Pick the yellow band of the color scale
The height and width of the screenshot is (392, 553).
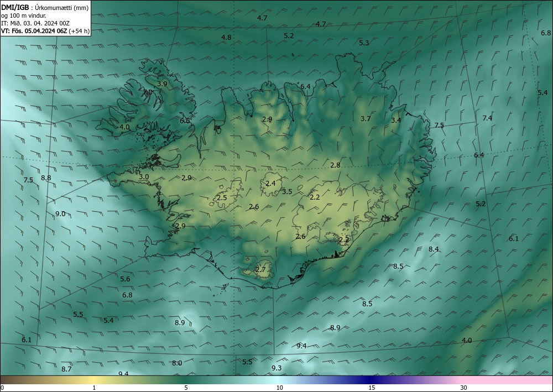[x=92, y=380]
